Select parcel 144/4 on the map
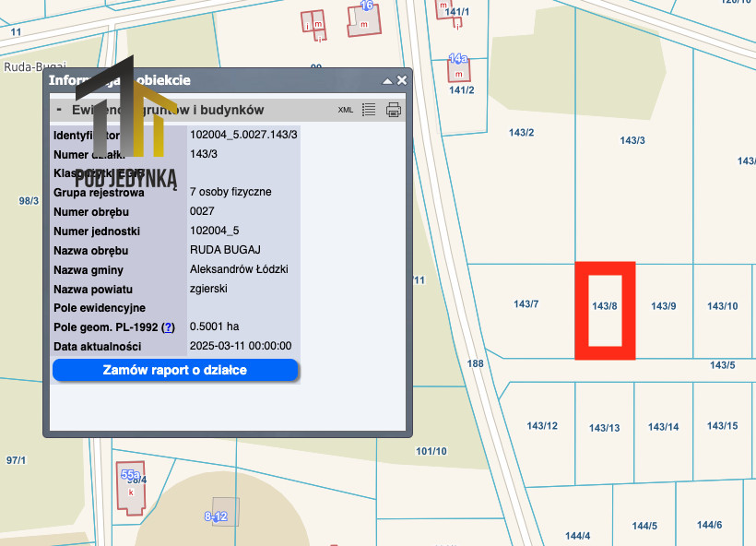The height and width of the screenshot is (546, 756). coord(578,536)
